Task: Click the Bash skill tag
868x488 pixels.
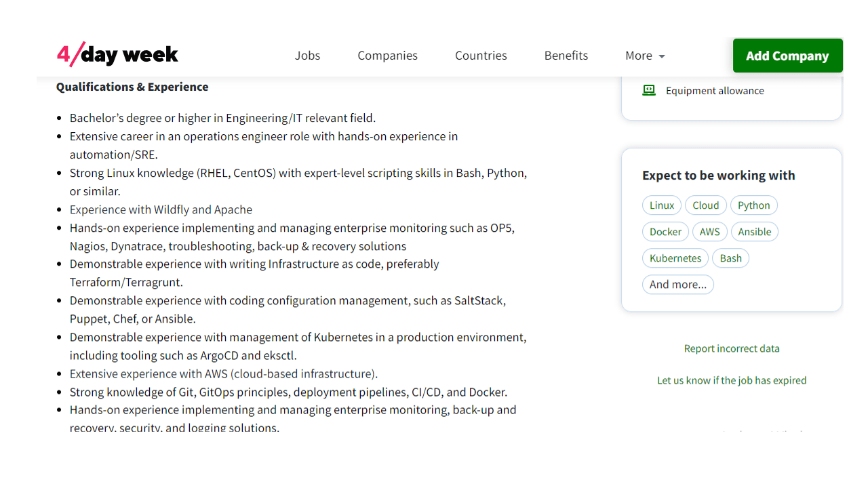Action: tap(730, 258)
